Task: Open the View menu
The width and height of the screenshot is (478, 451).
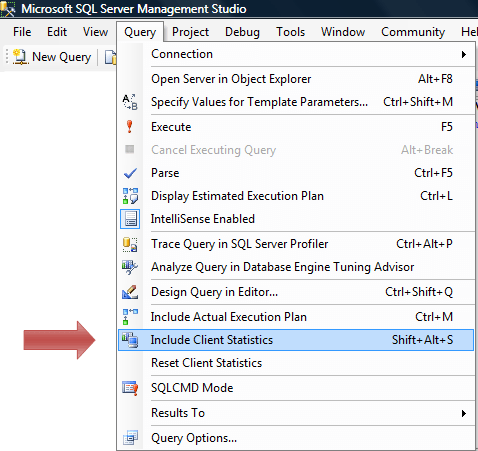Action: pos(95,32)
